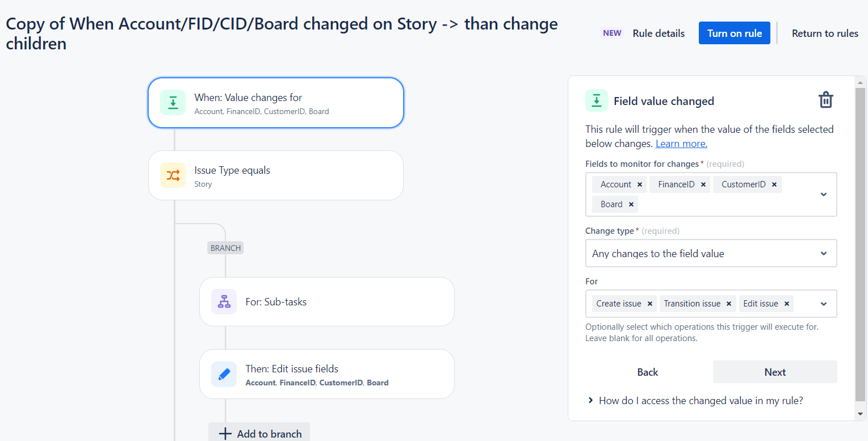Delete the trigger with trash icon

825,100
